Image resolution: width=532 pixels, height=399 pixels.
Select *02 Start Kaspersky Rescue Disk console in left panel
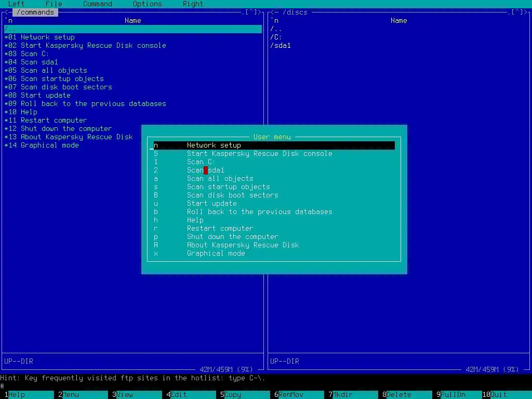click(x=133, y=46)
